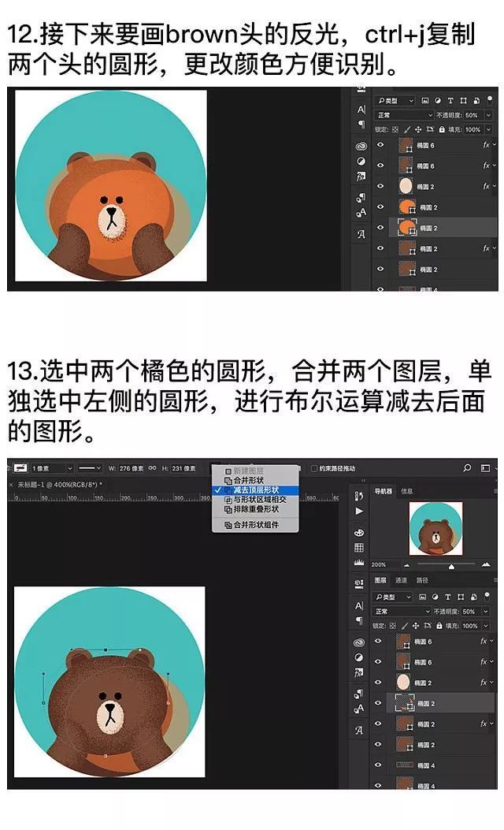Click shape layer filter icon in step 12 screenshot

tap(463, 101)
